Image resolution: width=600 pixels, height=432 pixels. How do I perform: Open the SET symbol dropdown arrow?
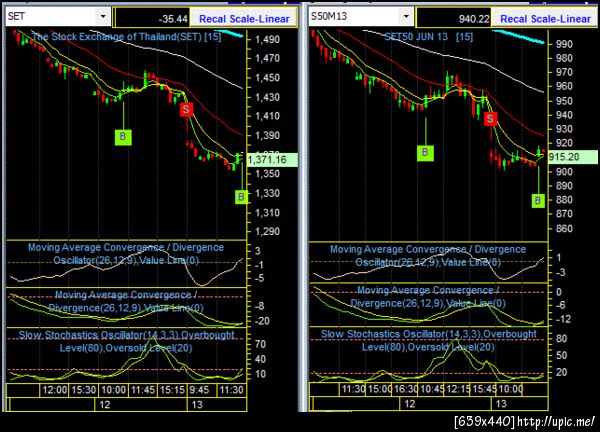pos(103,16)
